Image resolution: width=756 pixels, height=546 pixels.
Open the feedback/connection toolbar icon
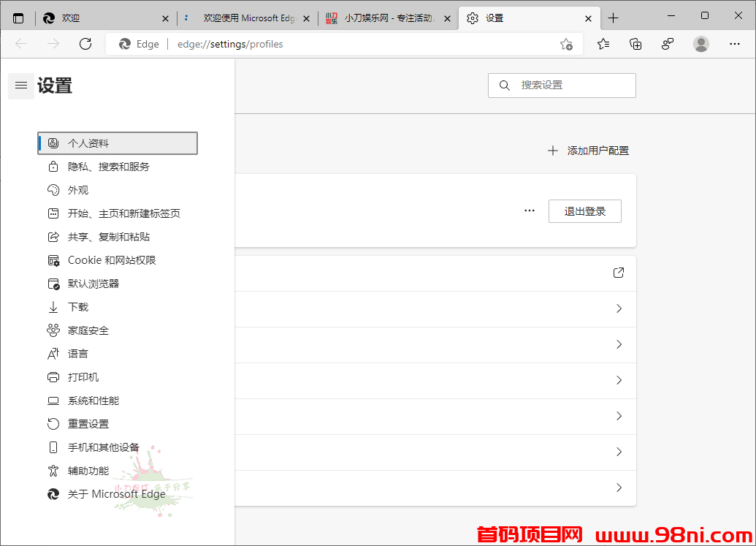tap(668, 44)
